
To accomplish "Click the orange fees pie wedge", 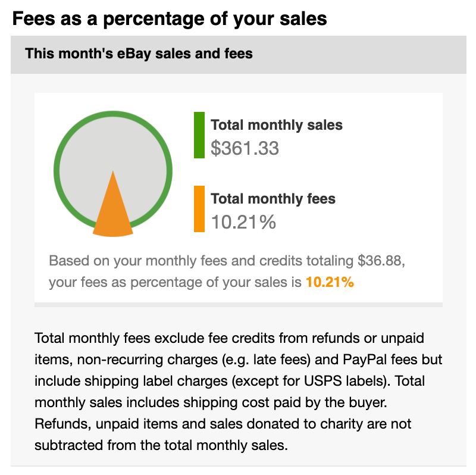I will click(x=113, y=212).
